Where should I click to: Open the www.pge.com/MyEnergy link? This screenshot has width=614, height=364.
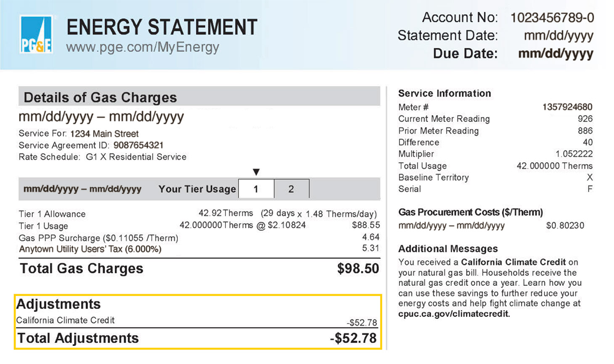coord(143,47)
